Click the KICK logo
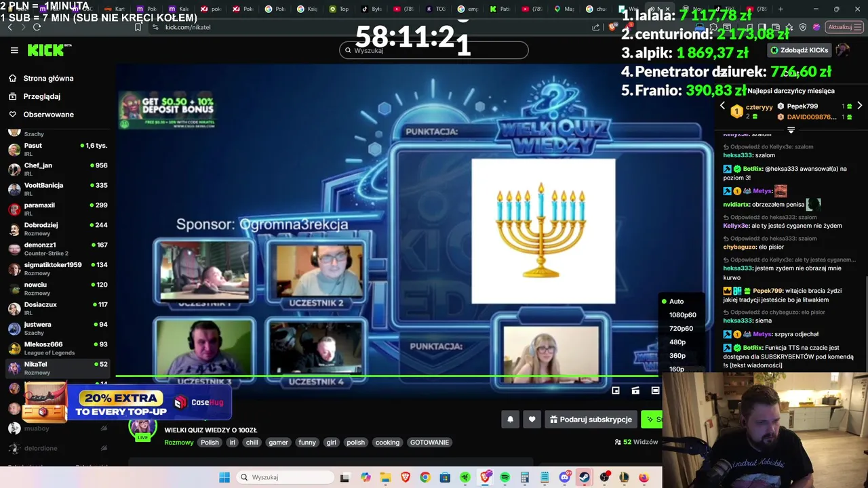Image resolution: width=868 pixels, height=488 pixels. pos(49,50)
